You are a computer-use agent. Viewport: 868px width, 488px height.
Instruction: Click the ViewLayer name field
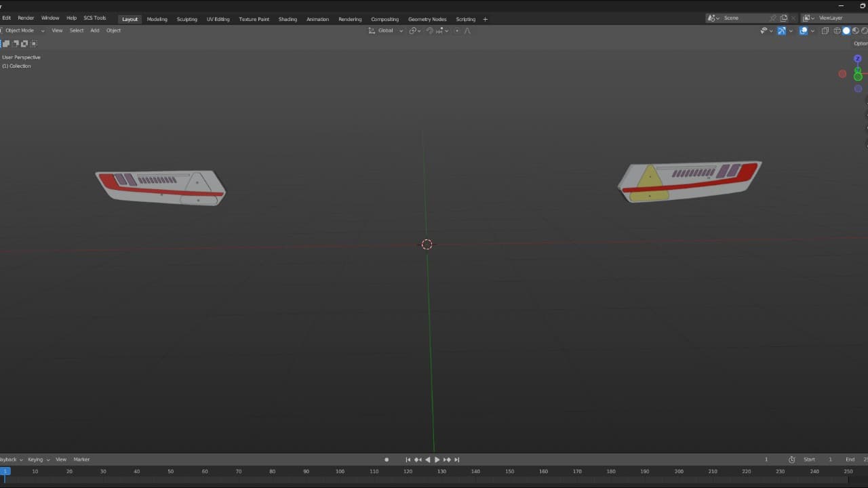(841, 18)
